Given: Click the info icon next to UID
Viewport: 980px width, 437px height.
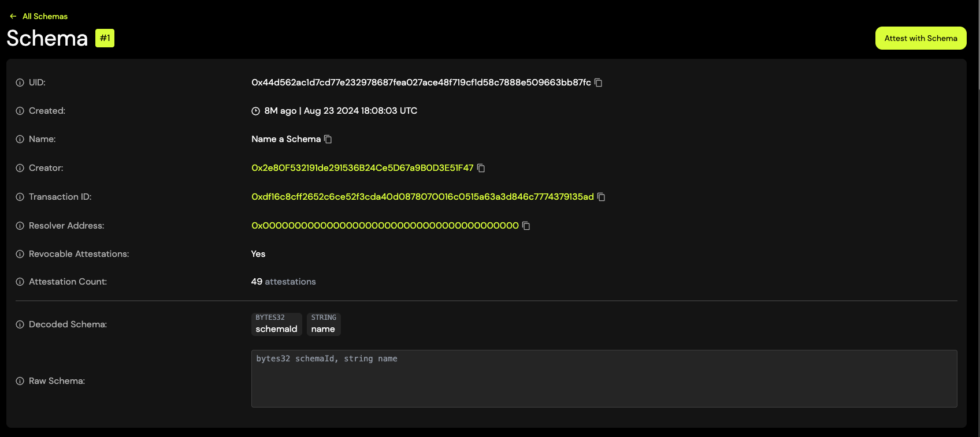Looking at the screenshot, I should point(20,83).
